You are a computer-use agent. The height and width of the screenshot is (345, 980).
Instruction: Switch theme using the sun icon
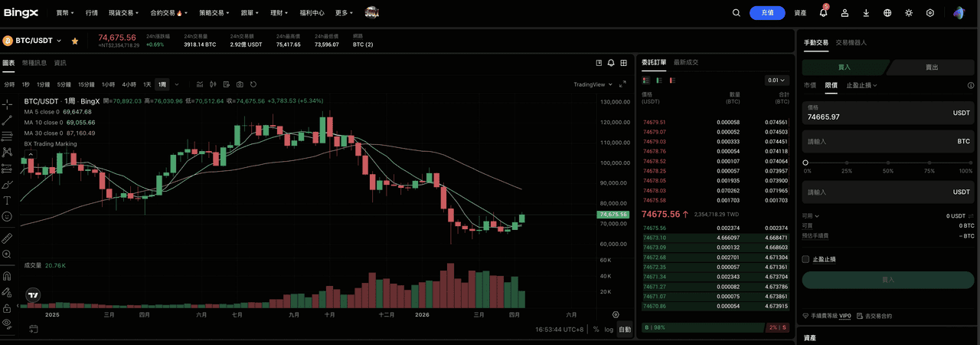point(909,13)
